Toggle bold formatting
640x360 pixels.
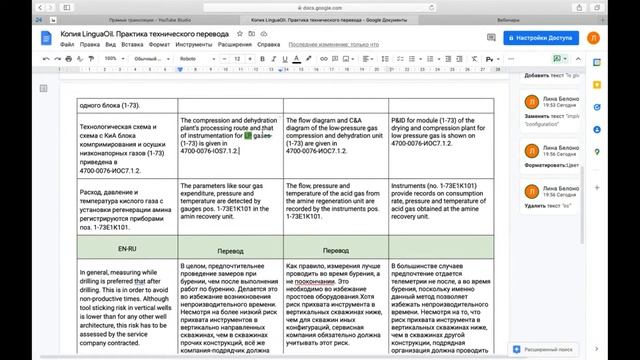(262, 59)
